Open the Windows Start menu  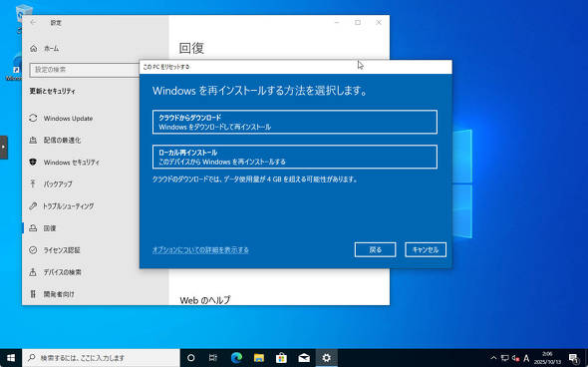pos(11,358)
